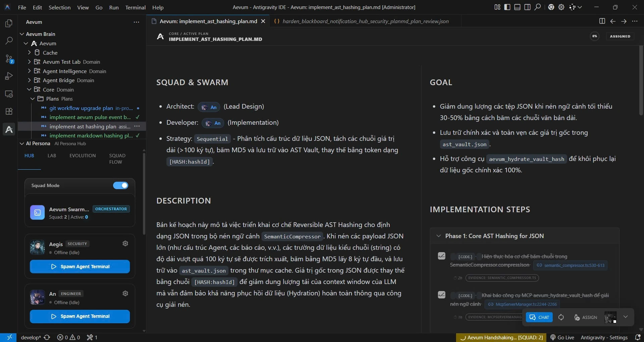Screen dimensions: 644x342
Task: Open the Terminal menu
Action: [135, 7]
